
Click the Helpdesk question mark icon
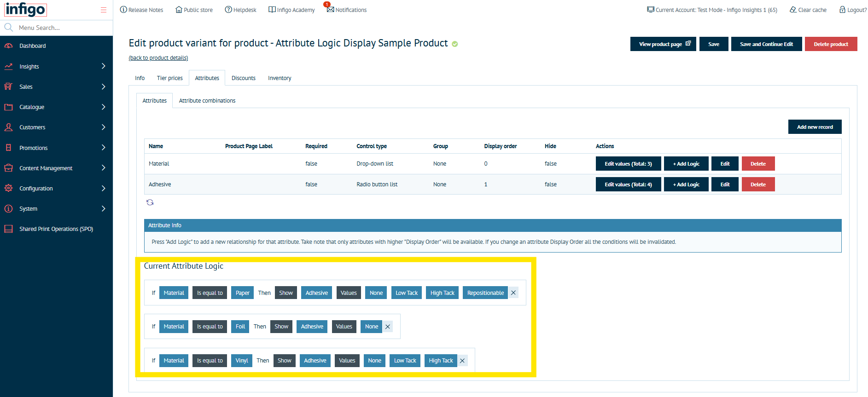click(228, 10)
